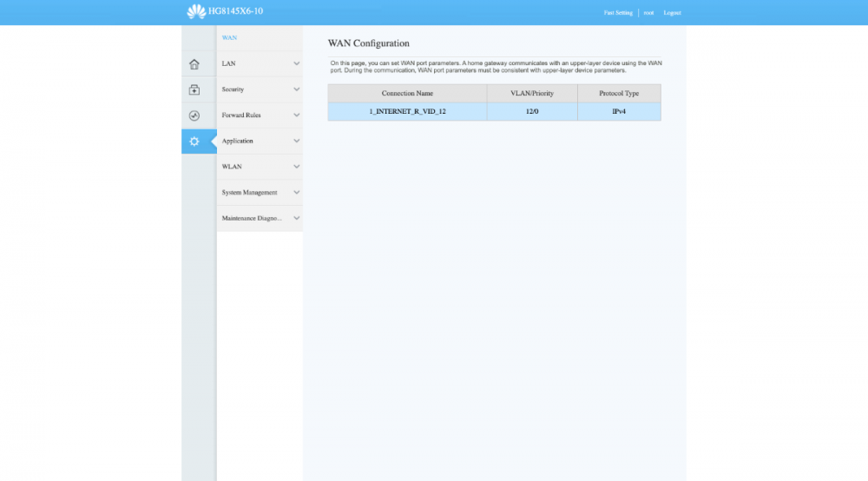Select the advanced settings gear icon
868x481 pixels.
194,142
